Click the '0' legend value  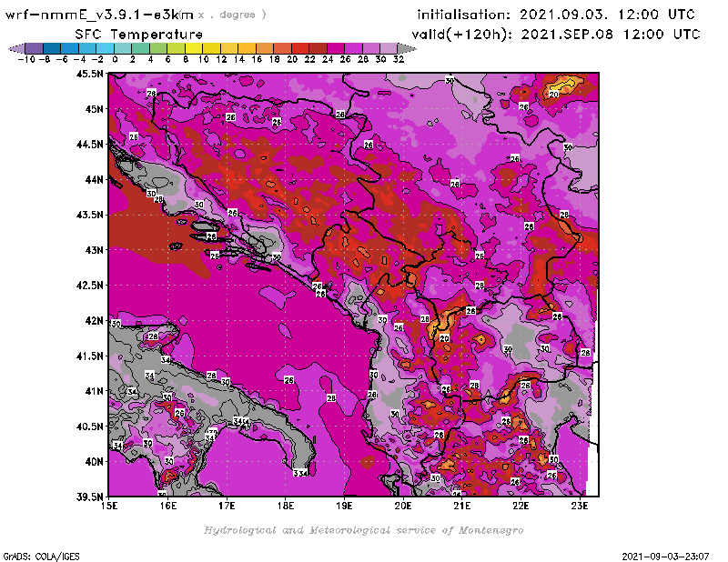coord(115,59)
